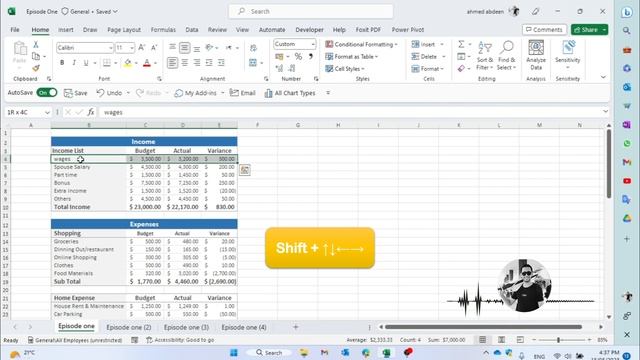Apply Comma Style number format
The width and height of the screenshot is (640, 360).
pyautogui.click(x=311, y=57)
